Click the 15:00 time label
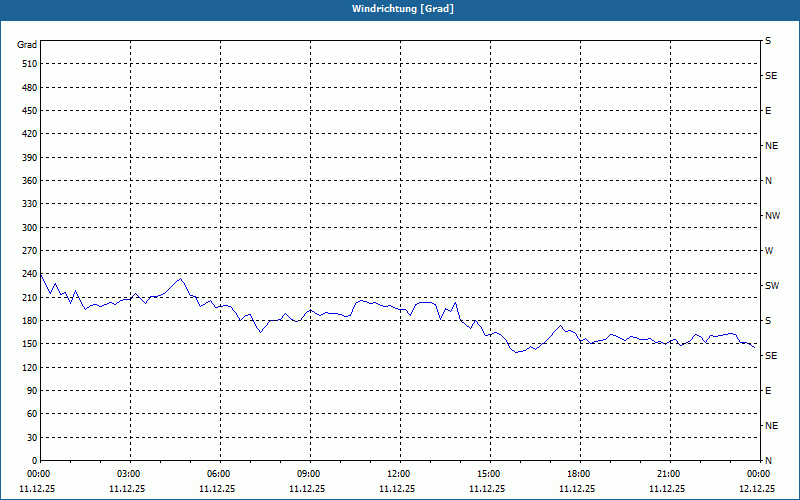Viewport: 800px width, 500px height. (489, 474)
